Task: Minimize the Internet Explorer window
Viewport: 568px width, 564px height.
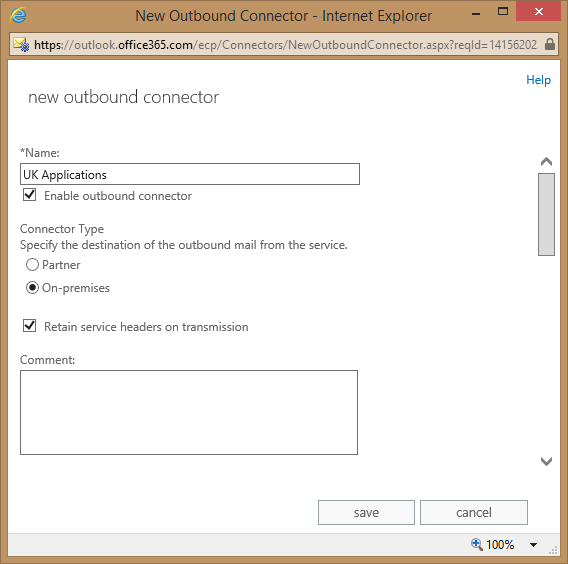Action: 476,14
